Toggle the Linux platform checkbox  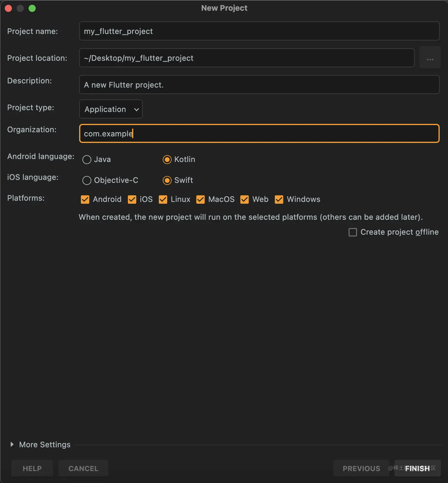click(163, 200)
